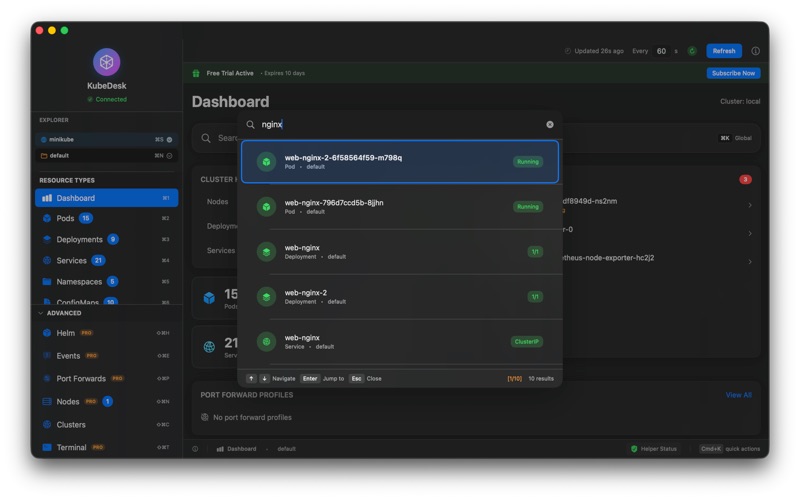The image size is (800, 500).
Task: Click the ClusterIP badge on the web-nginx service
Action: coord(527,341)
